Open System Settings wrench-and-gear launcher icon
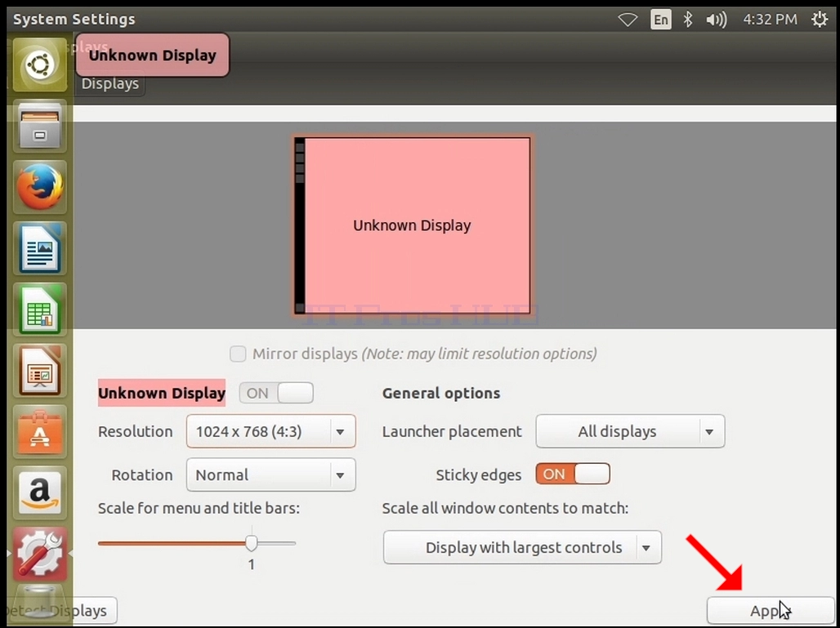The image size is (840, 628). coord(40,554)
